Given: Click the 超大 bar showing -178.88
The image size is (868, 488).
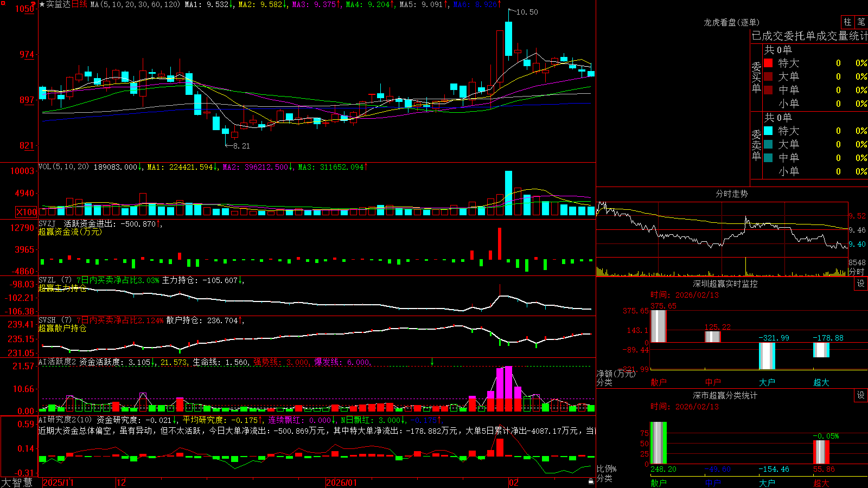Looking at the screenshot, I should pos(821,350).
